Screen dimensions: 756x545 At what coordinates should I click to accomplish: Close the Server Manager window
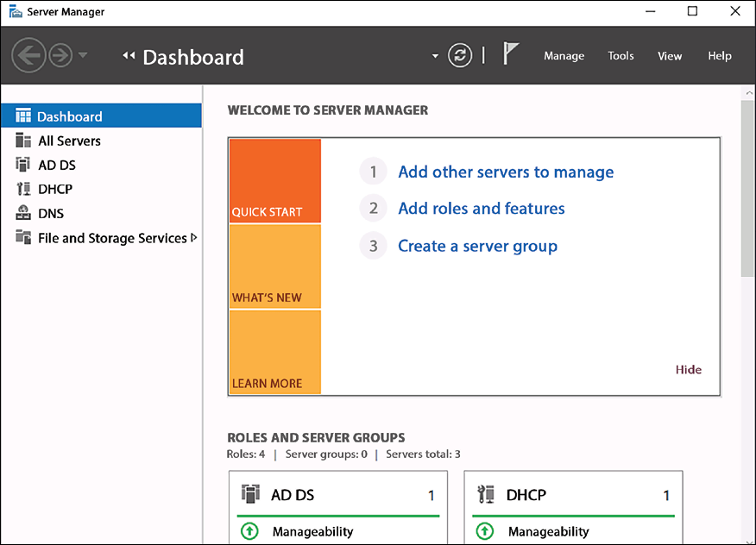click(x=735, y=11)
